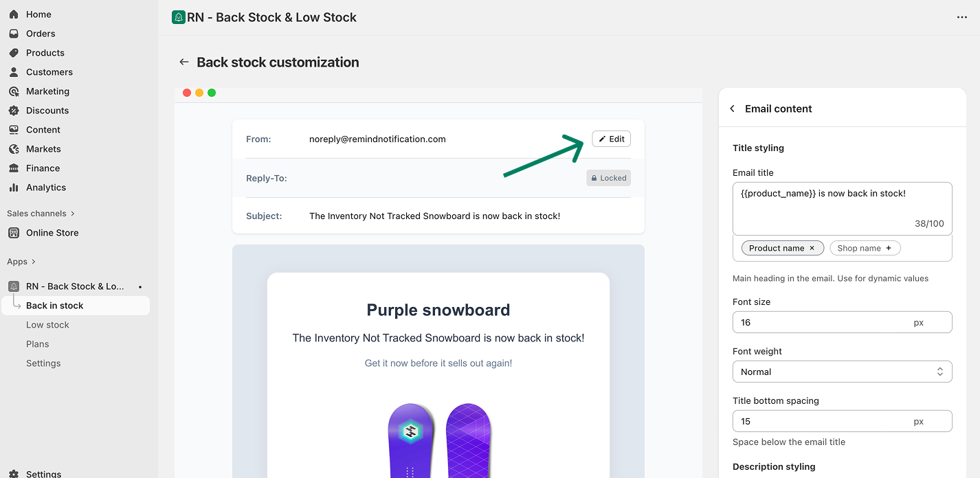Open the Font weight dropdown
The height and width of the screenshot is (478, 980).
[842, 372]
